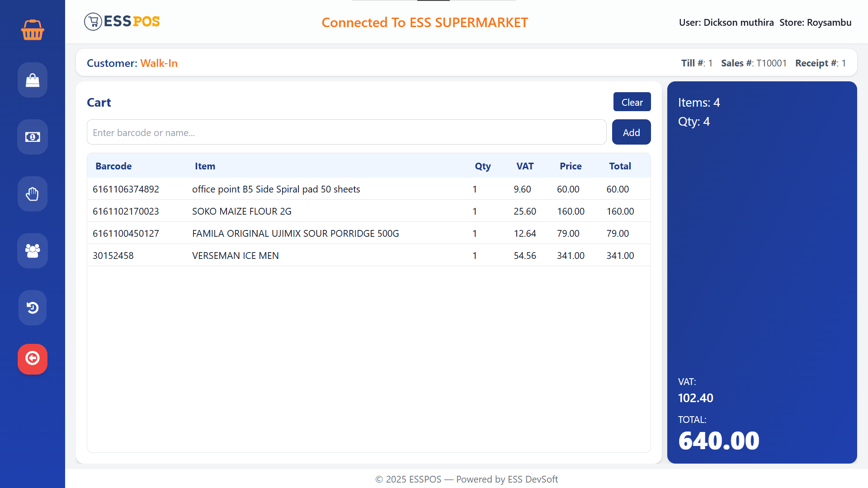Focus the barcode or name input field

pos(346,132)
